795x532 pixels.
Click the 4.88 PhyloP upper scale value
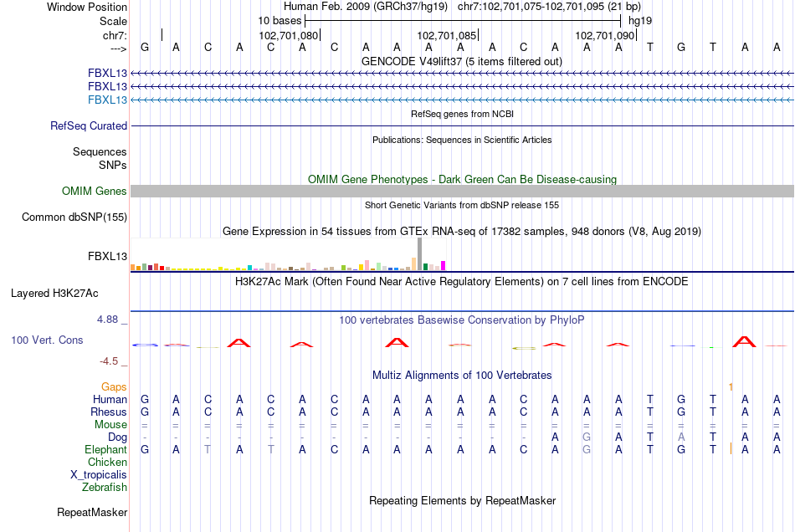point(107,320)
